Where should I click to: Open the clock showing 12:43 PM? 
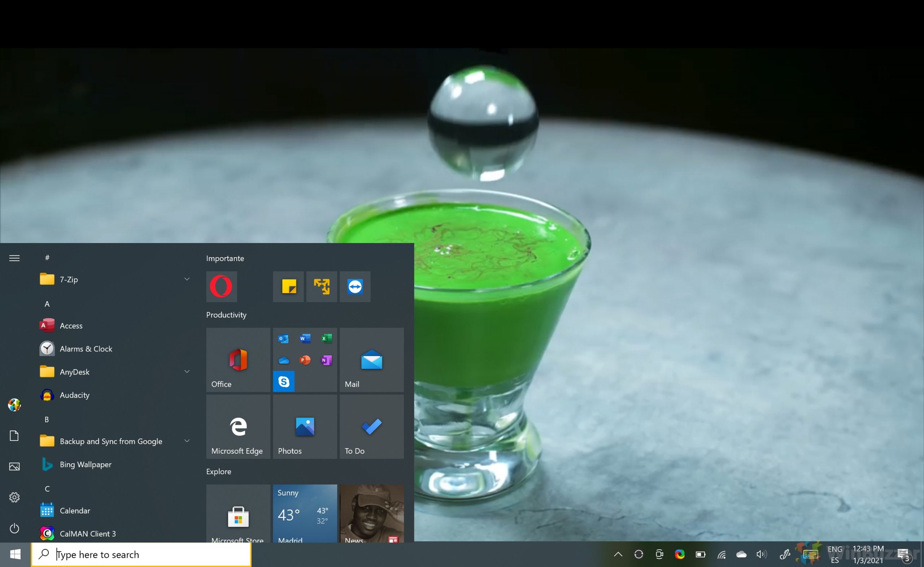click(x=868, y=554)
